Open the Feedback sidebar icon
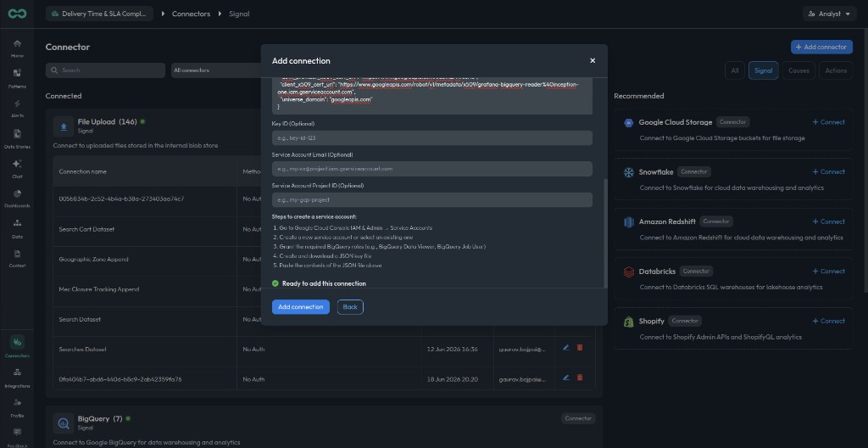This screenshot has width=868, height=448. [x=17, y=437]
